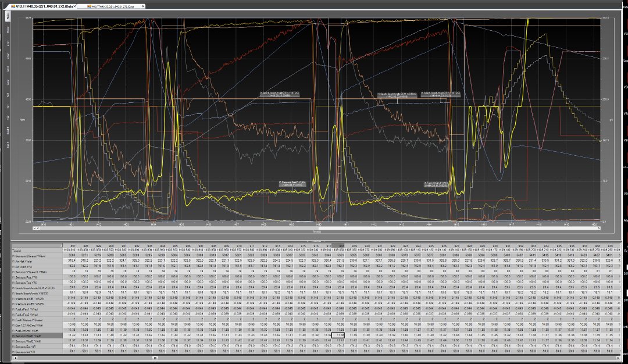The width and height of the screenshot is (628, 364).
Task: Select the Spark.SparkAngleOEM row label
Action: pyautogui.click(x=37, y=288)
